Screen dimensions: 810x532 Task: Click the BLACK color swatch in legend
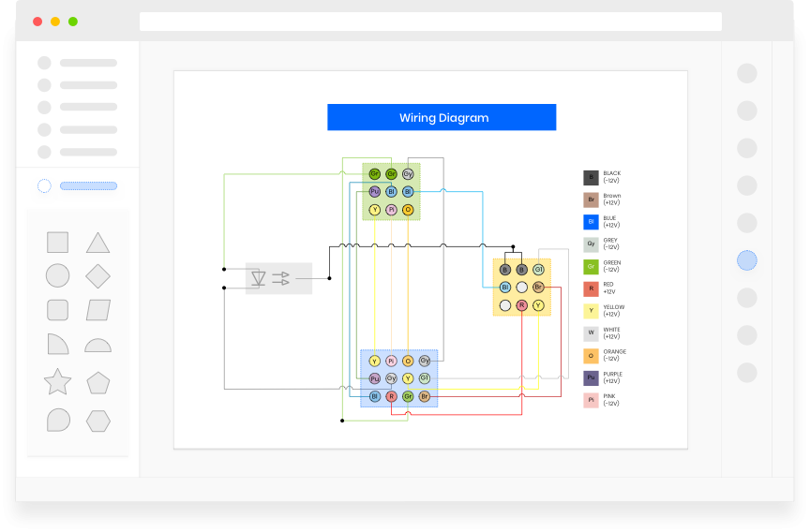point(591,177)
